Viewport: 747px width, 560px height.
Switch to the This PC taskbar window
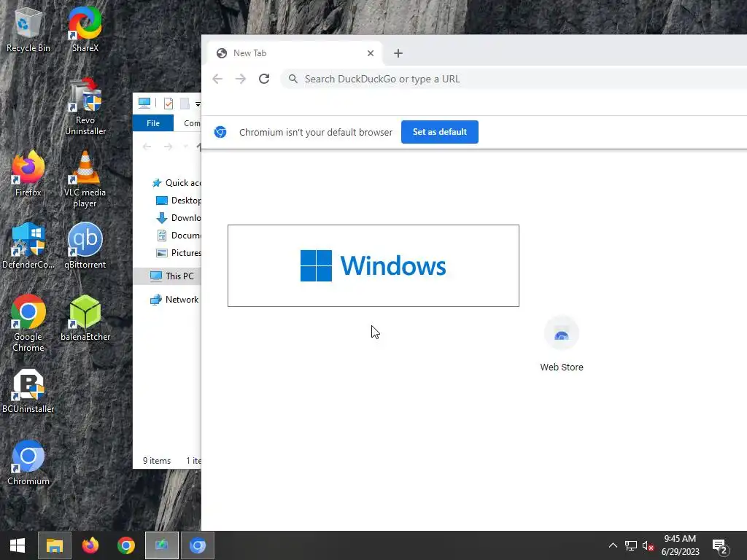point(162,545)
